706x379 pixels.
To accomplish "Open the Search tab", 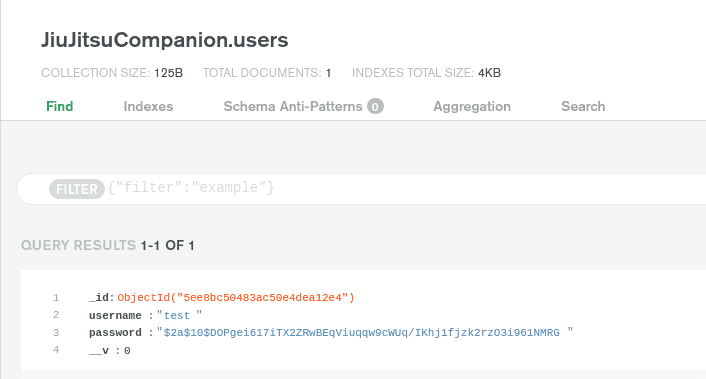I will click(583, 106).
